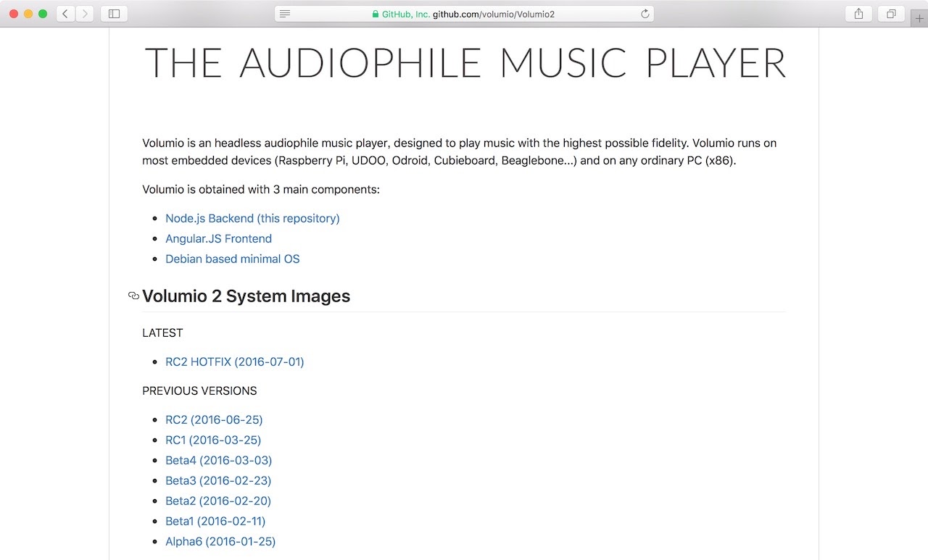
Task: Click the green lock security icon
Action: coord(375,14)
